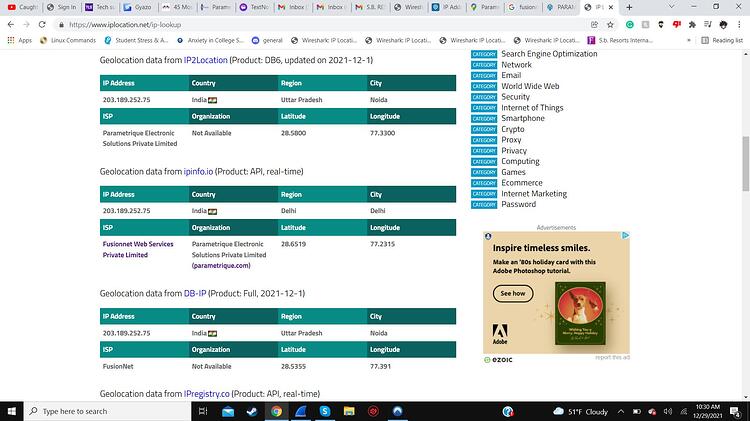Viewport: 750px width, 421px height.
Task: Click report this ad link
Action: (x=612, y=357)
